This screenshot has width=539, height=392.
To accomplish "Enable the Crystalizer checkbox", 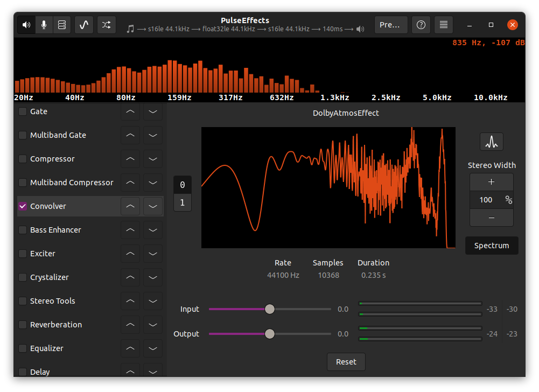I will coord(23,277).
